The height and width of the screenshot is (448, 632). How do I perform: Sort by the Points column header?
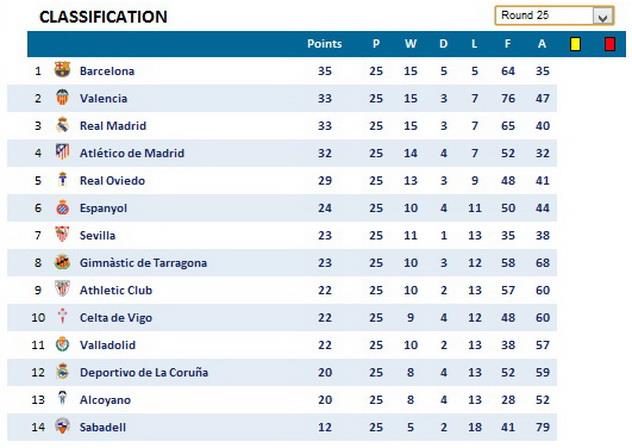324,44
